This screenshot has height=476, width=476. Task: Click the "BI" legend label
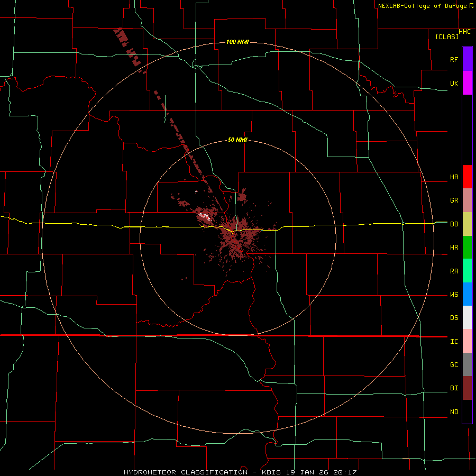click(x=454, y=388)
